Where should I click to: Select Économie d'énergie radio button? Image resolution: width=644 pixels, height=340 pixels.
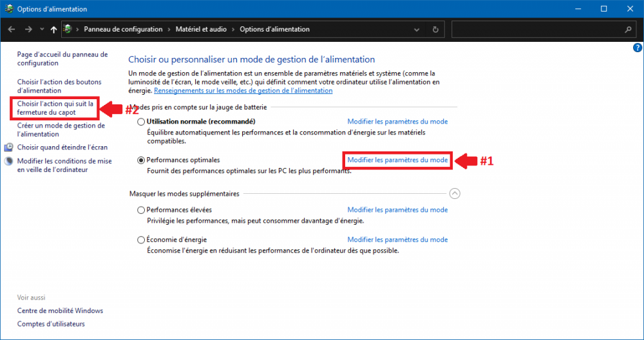(x=141, y=240)
